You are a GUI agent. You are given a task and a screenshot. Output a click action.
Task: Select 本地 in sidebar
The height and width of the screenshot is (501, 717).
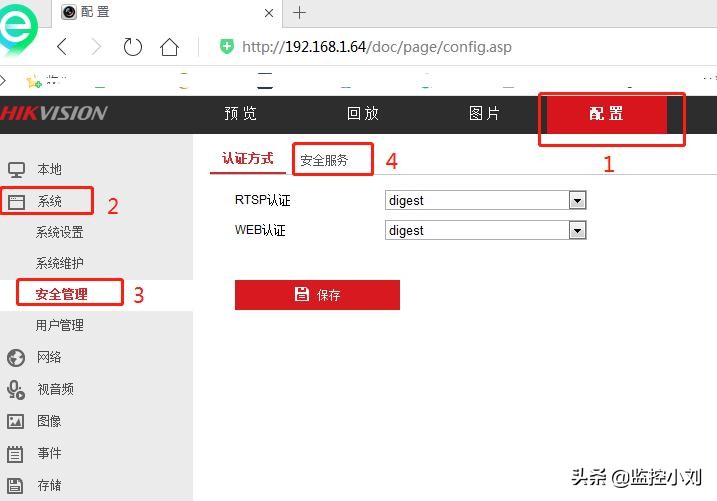pyautogui.click(x=49, y=170)
